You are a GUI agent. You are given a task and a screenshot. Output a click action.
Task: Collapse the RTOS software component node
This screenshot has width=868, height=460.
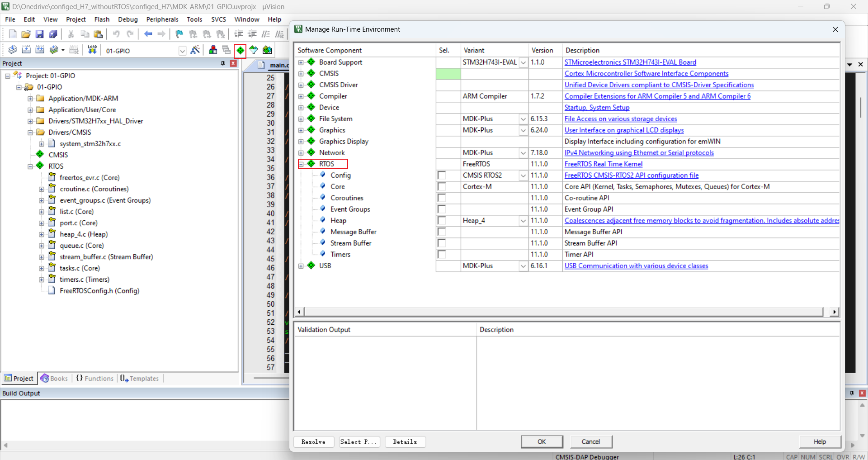[x=301, y=164]
